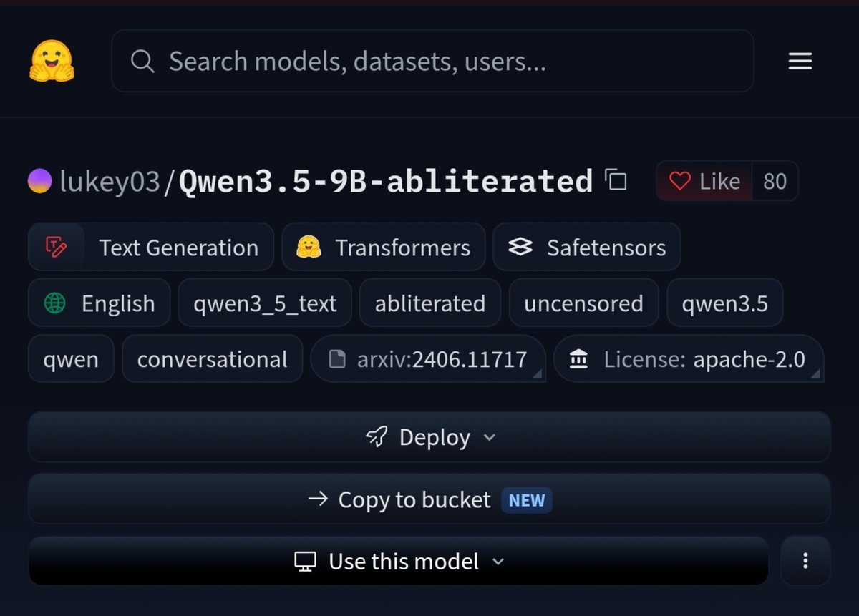Select the Text Generation tag
859x616 pixels.
[151, 247]
